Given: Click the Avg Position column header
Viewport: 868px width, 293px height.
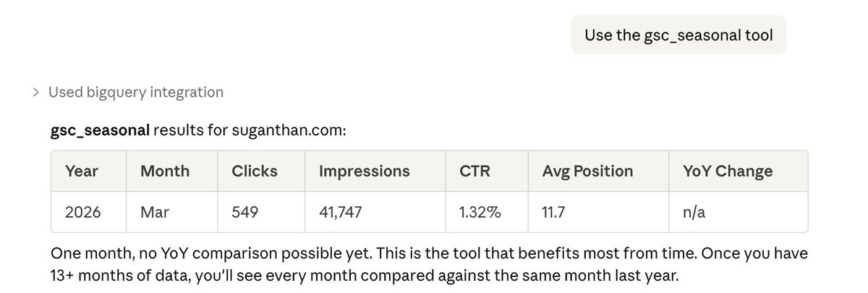Looking at the screenshot, I should click(587, 171).
